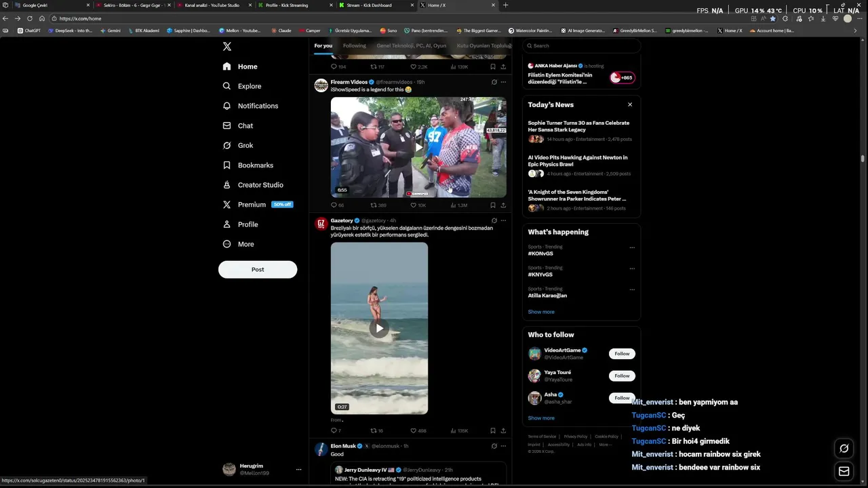Share the Firearm Videos post
Image resolution: width=868 pixels, height=488 pixels.
pyautogui.click(x=503, y=205)
